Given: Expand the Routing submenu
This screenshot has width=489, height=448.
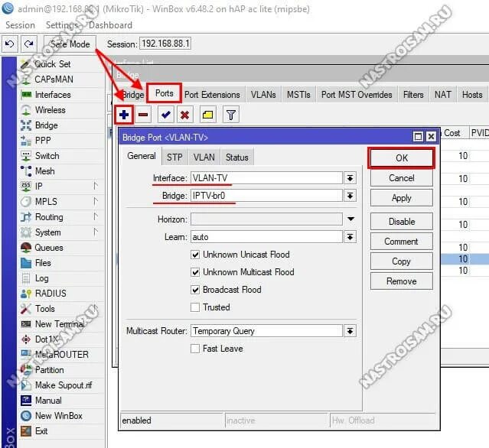Looking at the screenshot, I should point(96,217).
